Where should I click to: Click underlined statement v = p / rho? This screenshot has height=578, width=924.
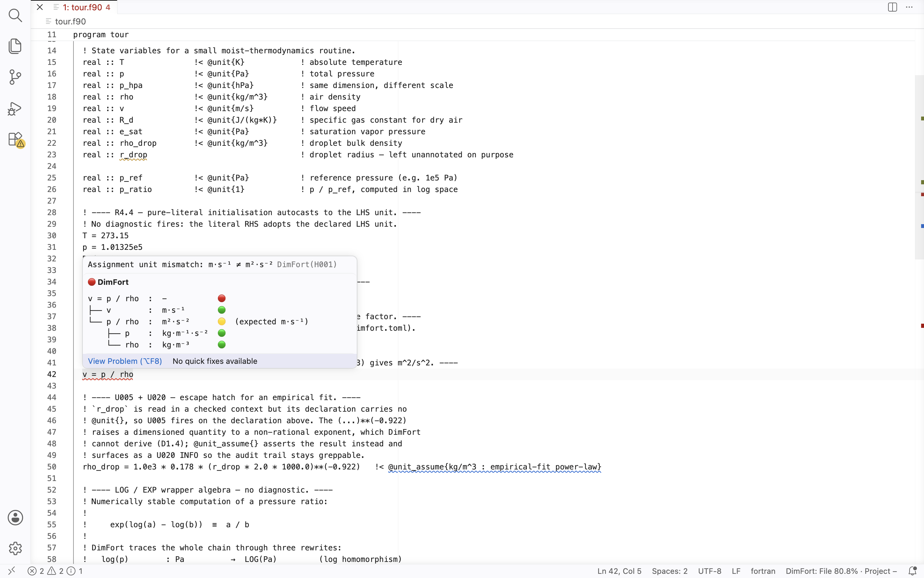tap(108, 375)
